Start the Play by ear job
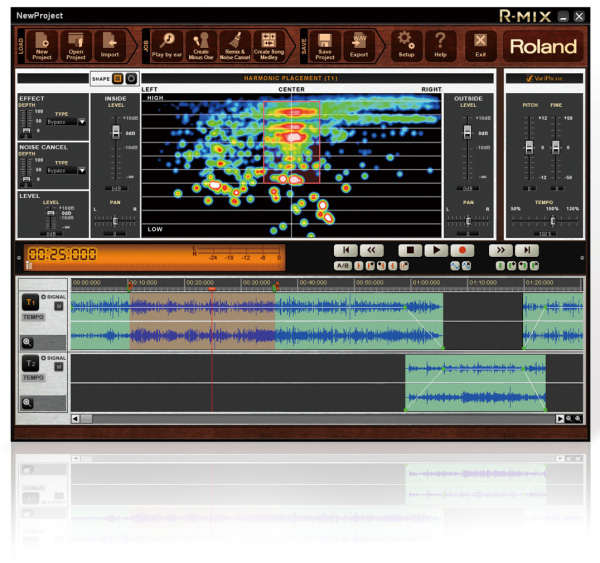 167,46
